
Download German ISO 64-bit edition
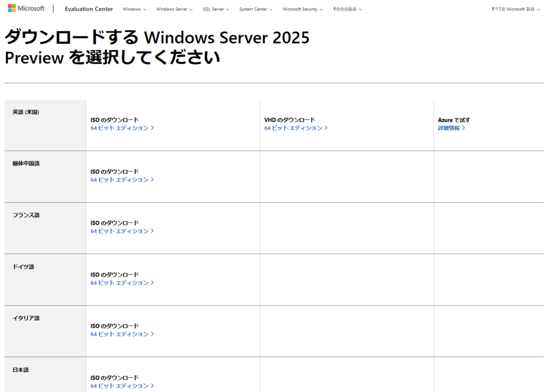tap(122, 283)
